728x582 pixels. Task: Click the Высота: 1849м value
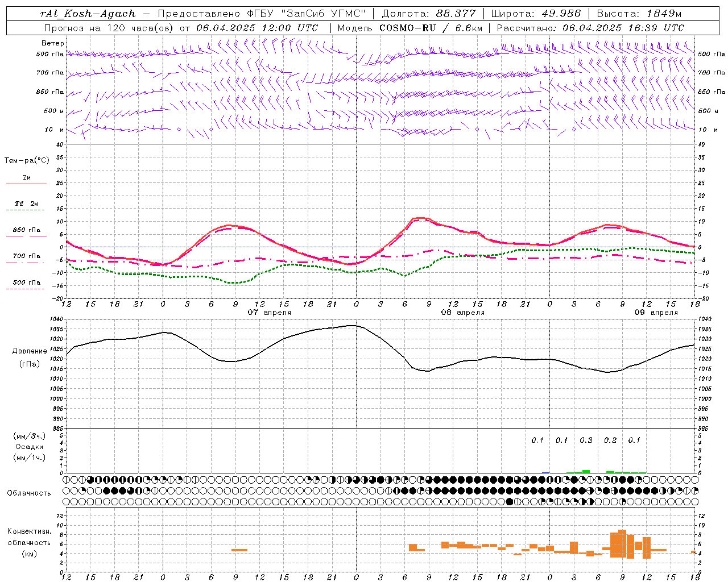click(639, 14)
